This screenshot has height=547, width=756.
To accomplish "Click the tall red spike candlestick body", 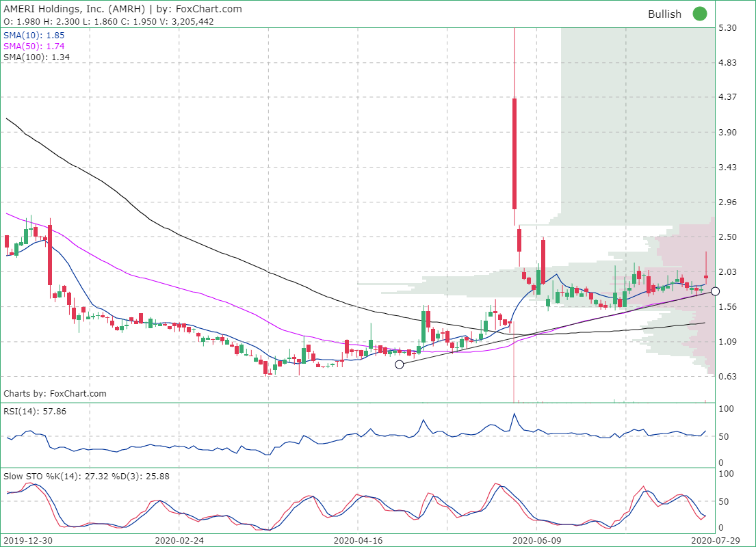I will 514,154.
